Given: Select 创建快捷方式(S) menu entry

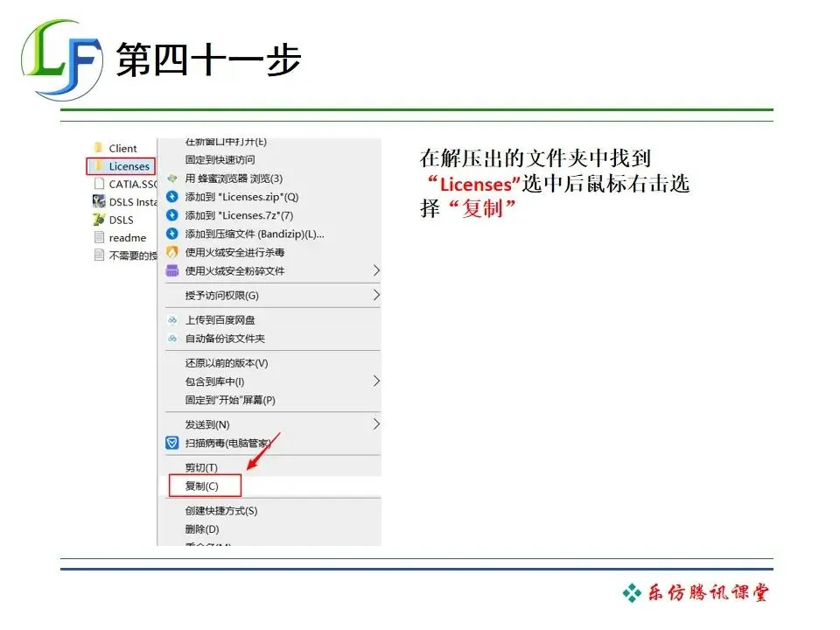Looking at the screenshot, I should [221, 510].
